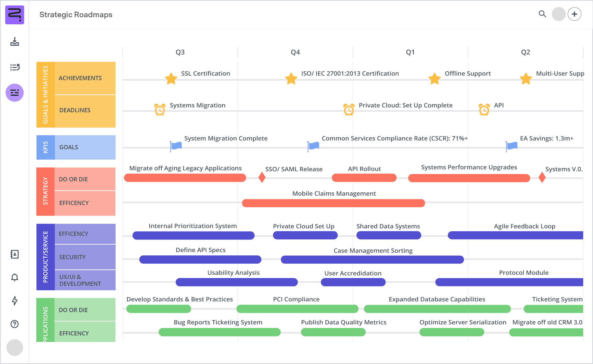Select the active roadmap view icon
The image size is (593, 364).
15,92
